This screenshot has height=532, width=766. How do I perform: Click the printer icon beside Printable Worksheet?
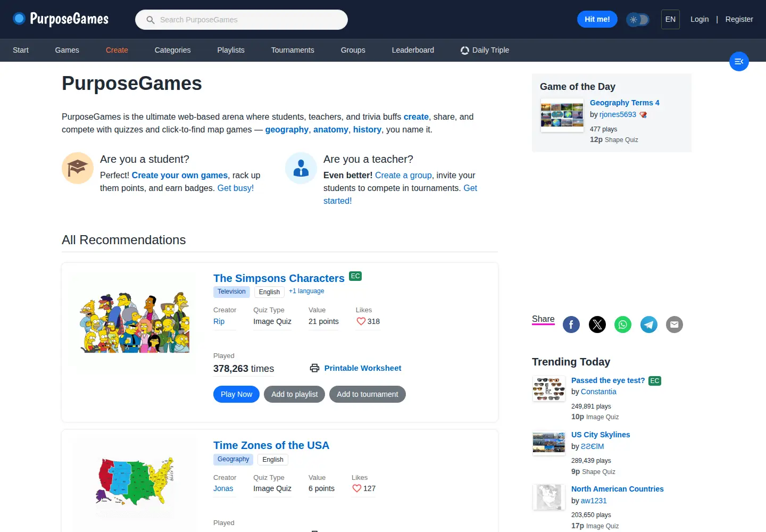[315, 368]
